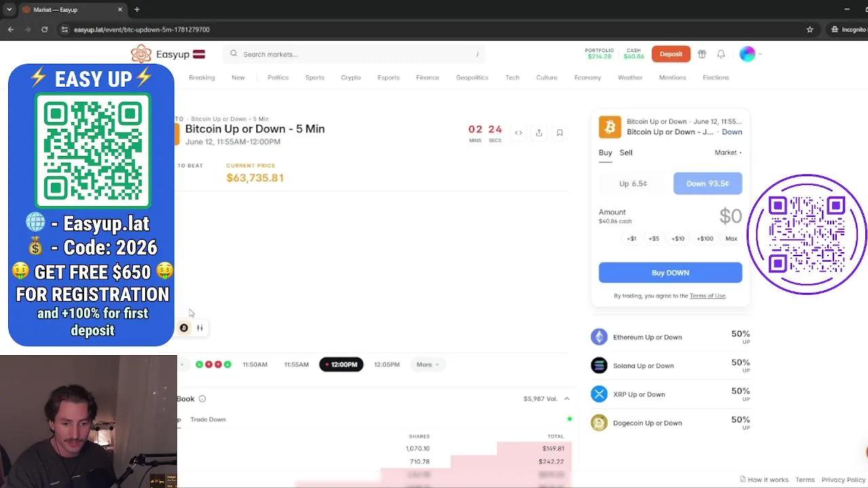The width and height of the screenshot is (868, 488).
Task: Open the Crypto category
Action: click(x=351, y=77)
